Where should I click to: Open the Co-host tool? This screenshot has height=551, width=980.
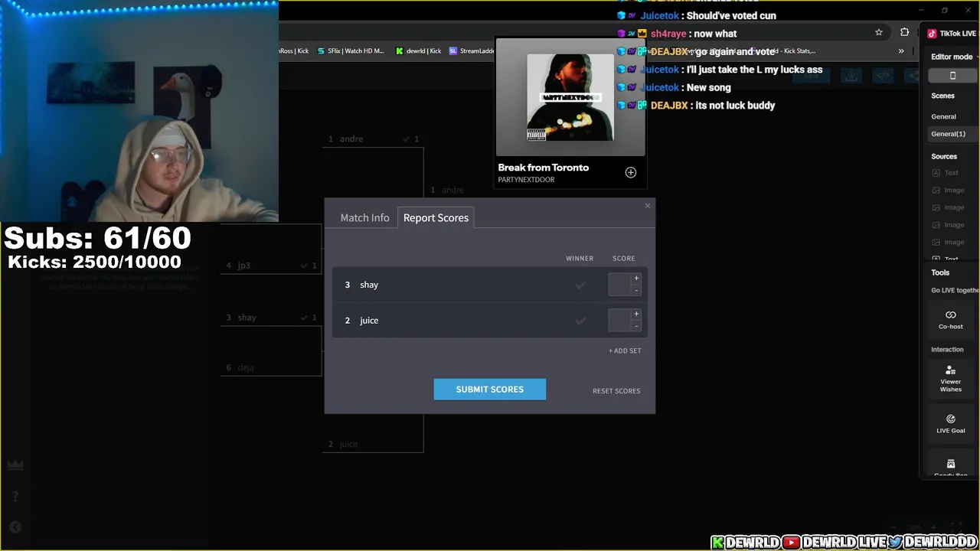[x=951, y=320]
